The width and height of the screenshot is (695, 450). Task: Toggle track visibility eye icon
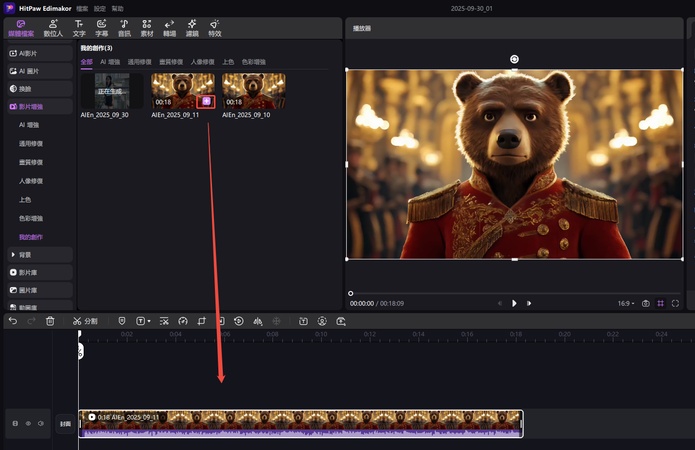(28, 423)
